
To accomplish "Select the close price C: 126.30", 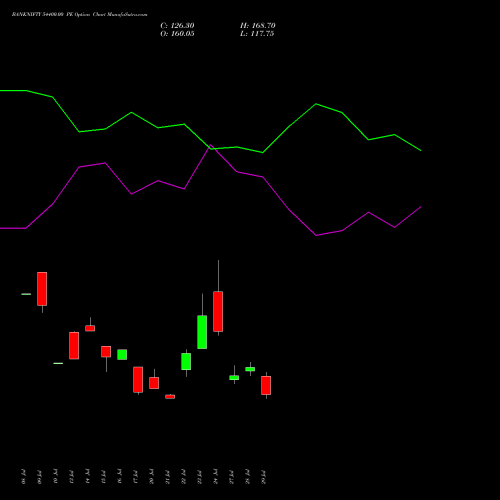I will (177, 26).
